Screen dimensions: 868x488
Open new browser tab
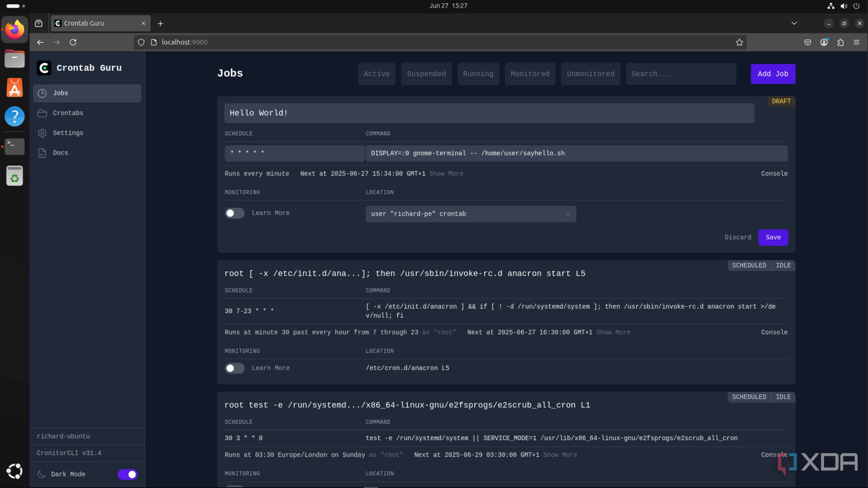[x=160, y=23]
